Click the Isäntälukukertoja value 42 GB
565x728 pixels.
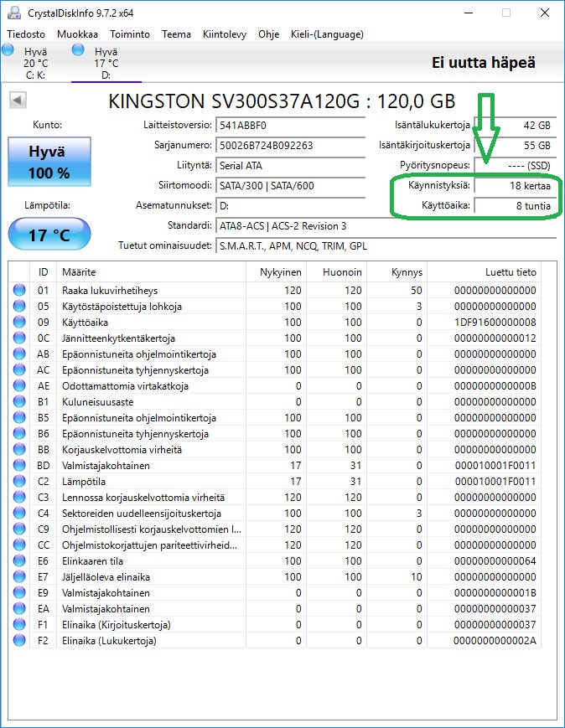[515, 126]
